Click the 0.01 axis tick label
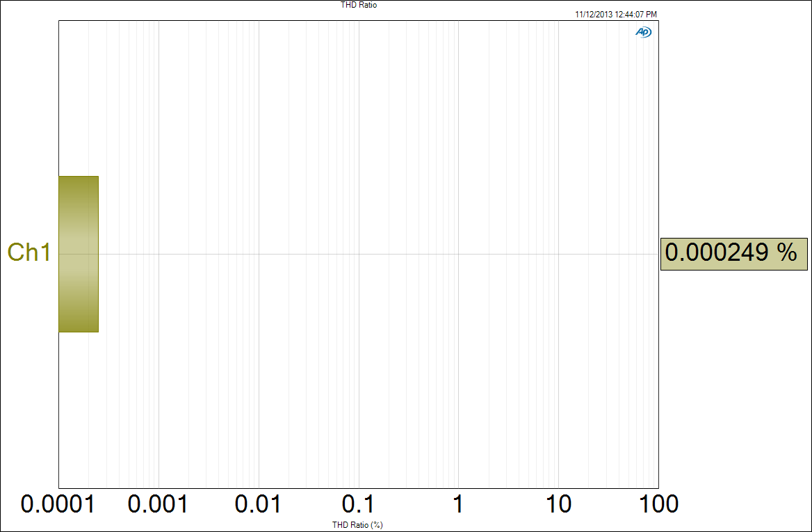Image resolution: width=812 pixels, height=532 pixels. click(x=258, y=504)
